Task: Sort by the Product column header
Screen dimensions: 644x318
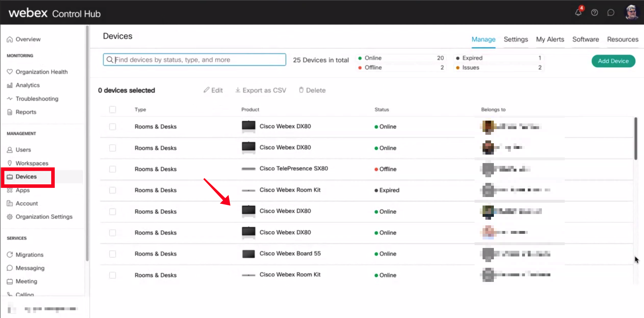Action: point(250,110)
